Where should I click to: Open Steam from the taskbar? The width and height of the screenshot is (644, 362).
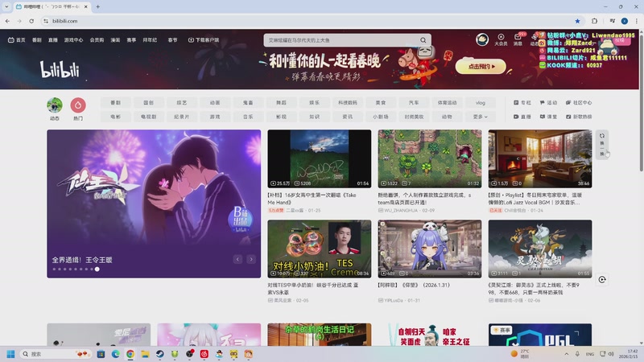(x=159, y=354)
